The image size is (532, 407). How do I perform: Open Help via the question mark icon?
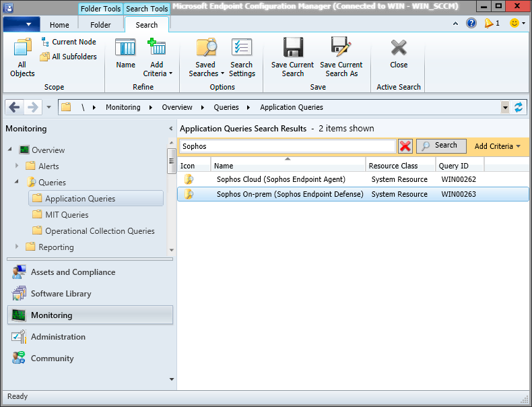[x=471, y=23]
